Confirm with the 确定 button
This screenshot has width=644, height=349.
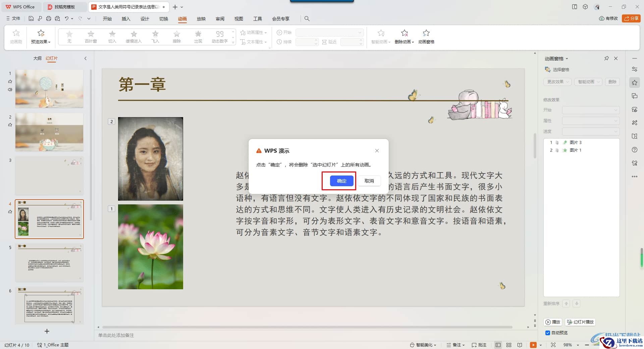341,181
